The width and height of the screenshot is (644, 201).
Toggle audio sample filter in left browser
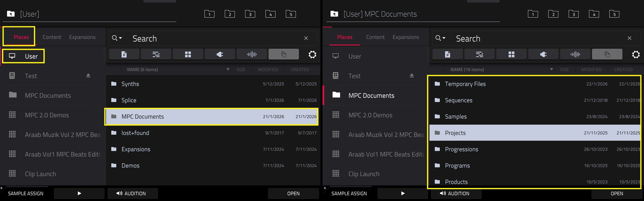[252, 54]
